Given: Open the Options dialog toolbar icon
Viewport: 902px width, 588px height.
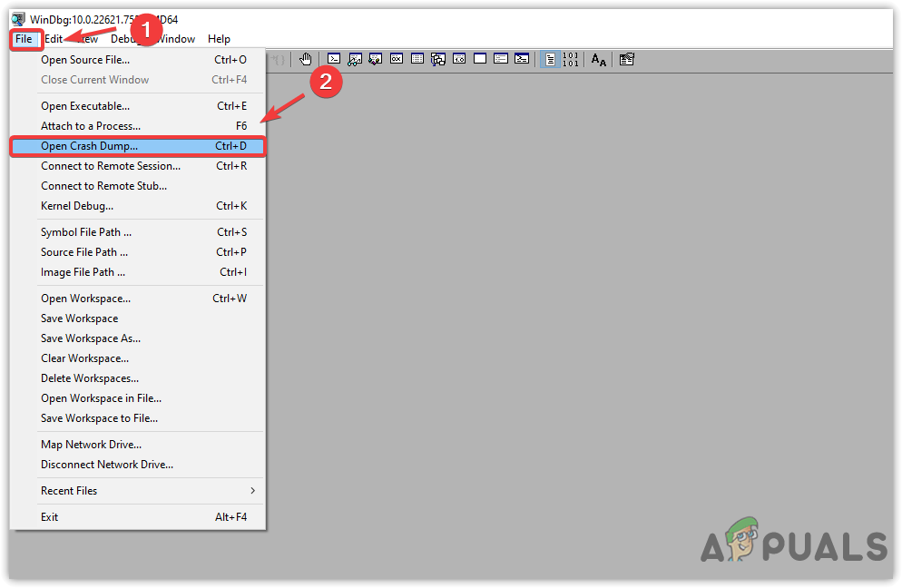Looking at the screenshot, I should pyautogui.click(x=626, y=59).
